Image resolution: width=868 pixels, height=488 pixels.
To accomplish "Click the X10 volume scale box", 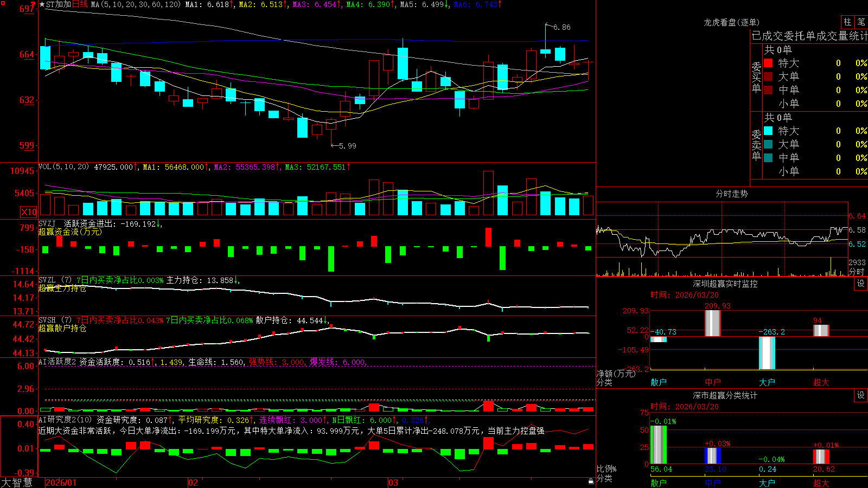I will tap(29, 212).
